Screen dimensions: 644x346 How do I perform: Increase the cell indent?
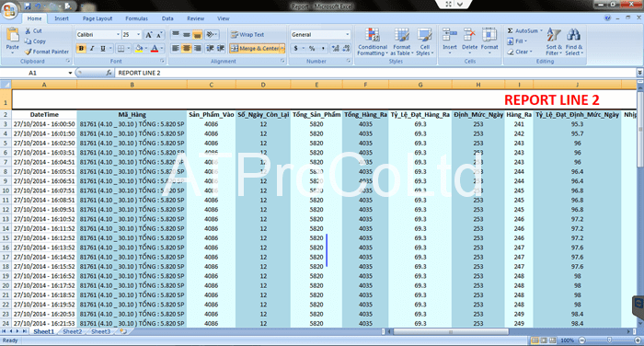[x=221, y=49]
